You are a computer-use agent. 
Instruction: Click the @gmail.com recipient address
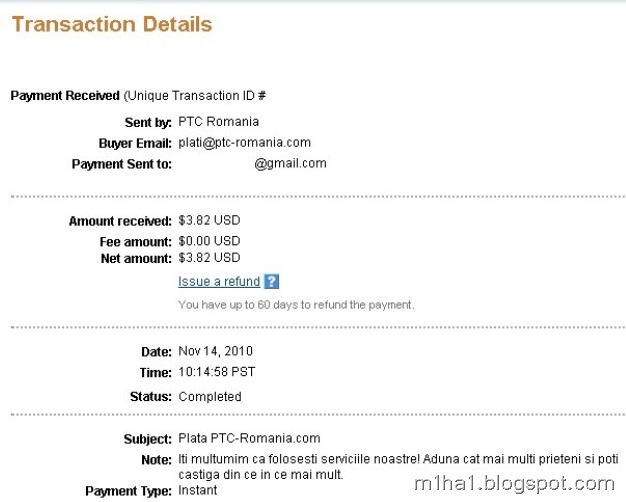coord(290,163)
